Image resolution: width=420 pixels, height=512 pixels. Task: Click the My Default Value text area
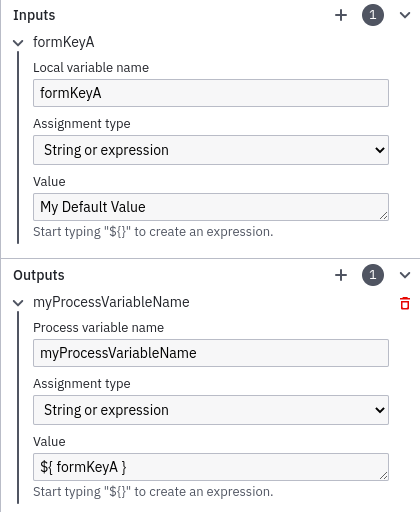click(x=211, y=207)
